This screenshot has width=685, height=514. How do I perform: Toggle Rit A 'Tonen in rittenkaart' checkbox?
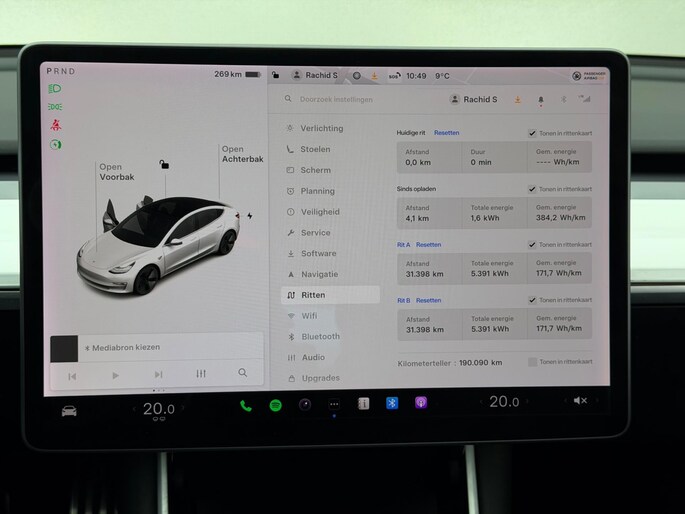[532, 245]
